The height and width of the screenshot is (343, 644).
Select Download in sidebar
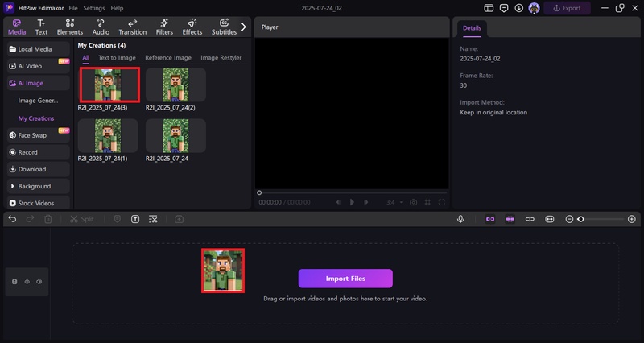[x=38, y=169]
